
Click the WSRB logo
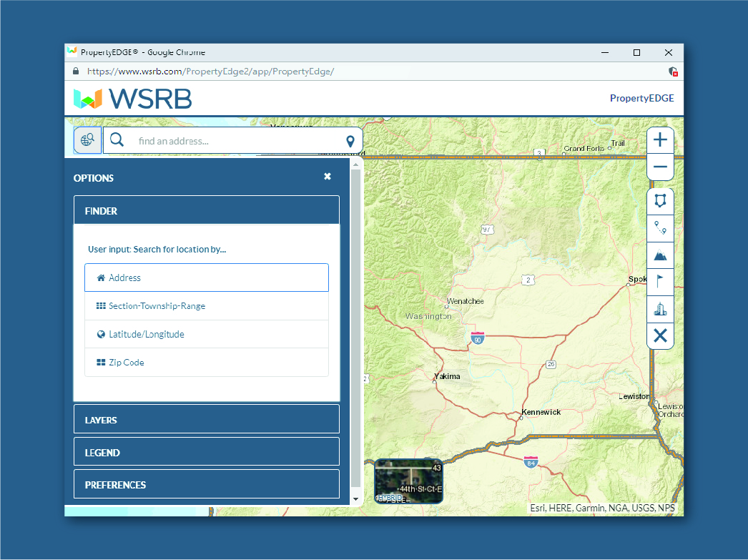pyautogui.click(x=132, y=98)
